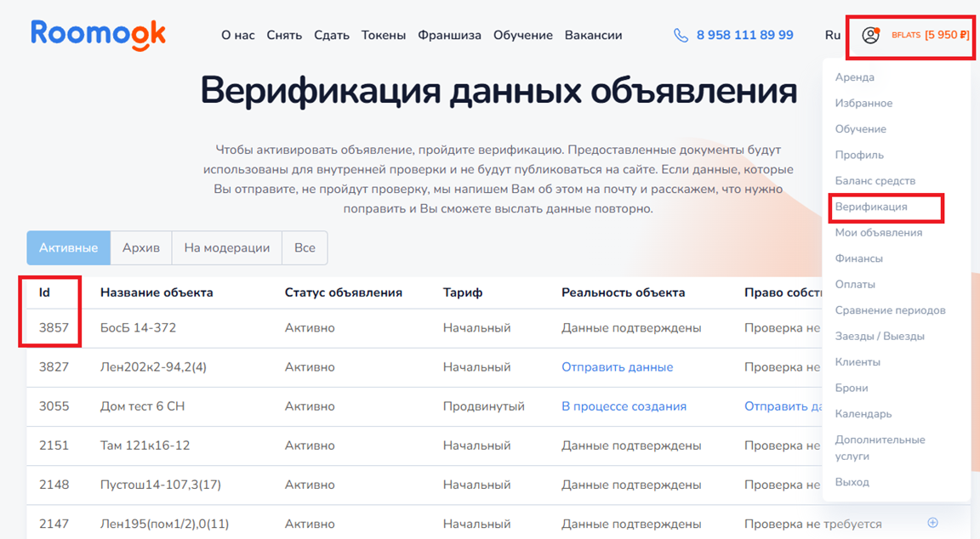
Task: Click Выход to log out
Action: click(852, 482)
